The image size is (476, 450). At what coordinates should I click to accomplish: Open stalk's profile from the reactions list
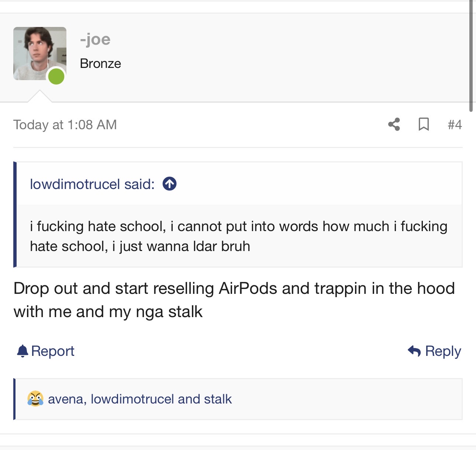tap(218, 399)
